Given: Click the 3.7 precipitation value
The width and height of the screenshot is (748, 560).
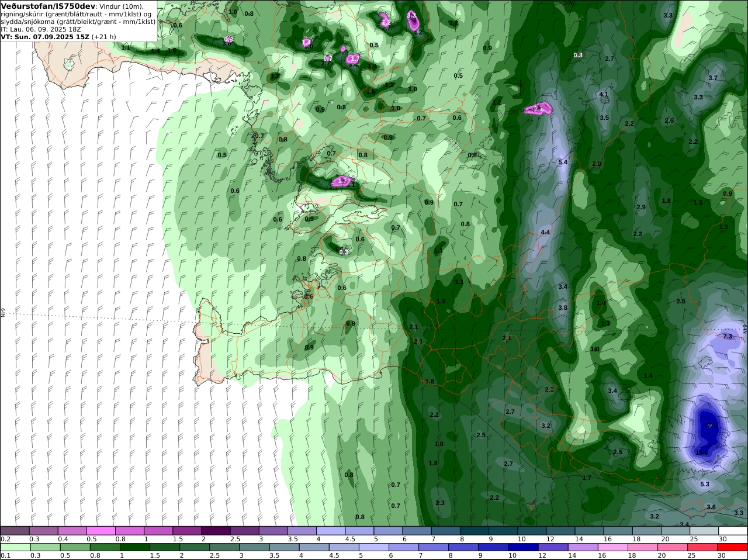Looking at the screenshot, I should click(x=713, y=78).
